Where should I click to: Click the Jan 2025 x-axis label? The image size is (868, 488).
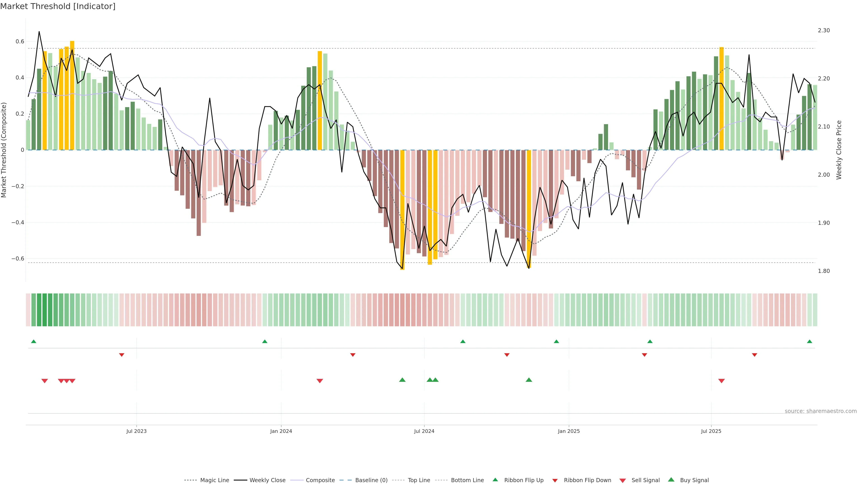(x=568, y=431)
